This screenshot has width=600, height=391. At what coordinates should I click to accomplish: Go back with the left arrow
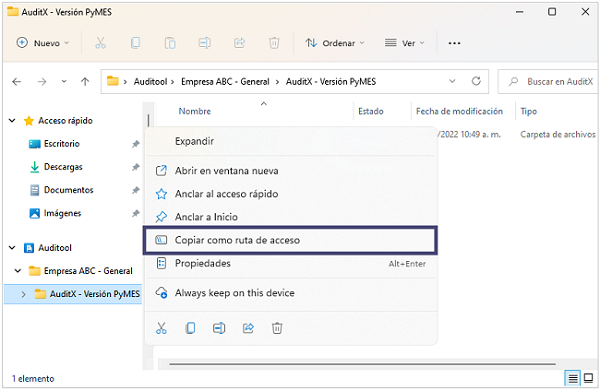click(x=16, y=81)
